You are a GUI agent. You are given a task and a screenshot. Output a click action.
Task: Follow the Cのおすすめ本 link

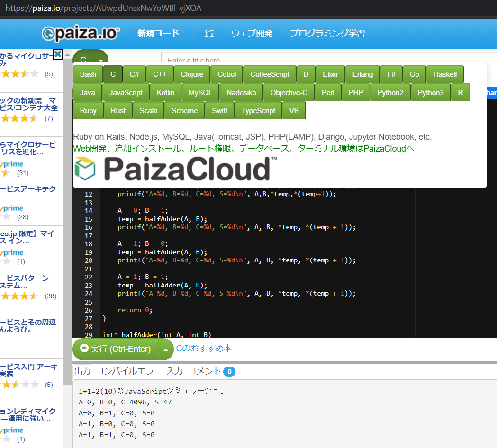click(x=204, y=349)
